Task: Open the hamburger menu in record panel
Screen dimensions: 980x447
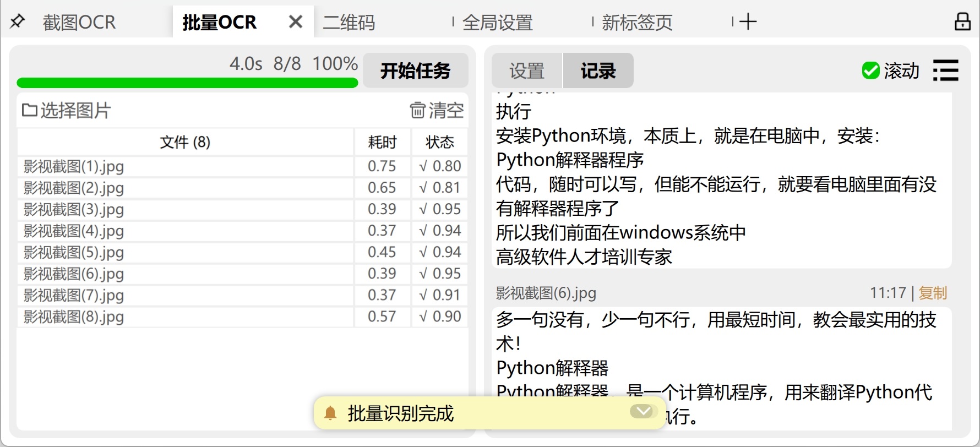Action: tap(945, 71)
